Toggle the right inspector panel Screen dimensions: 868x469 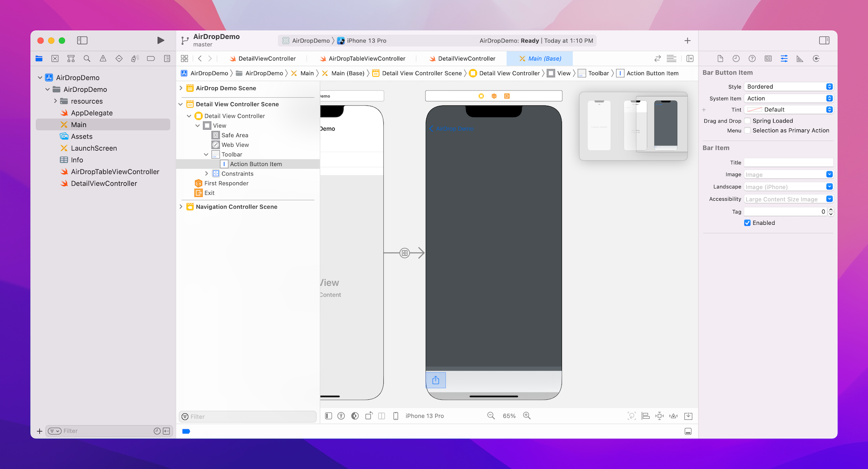pyautogui.click(x=824, y=41)
